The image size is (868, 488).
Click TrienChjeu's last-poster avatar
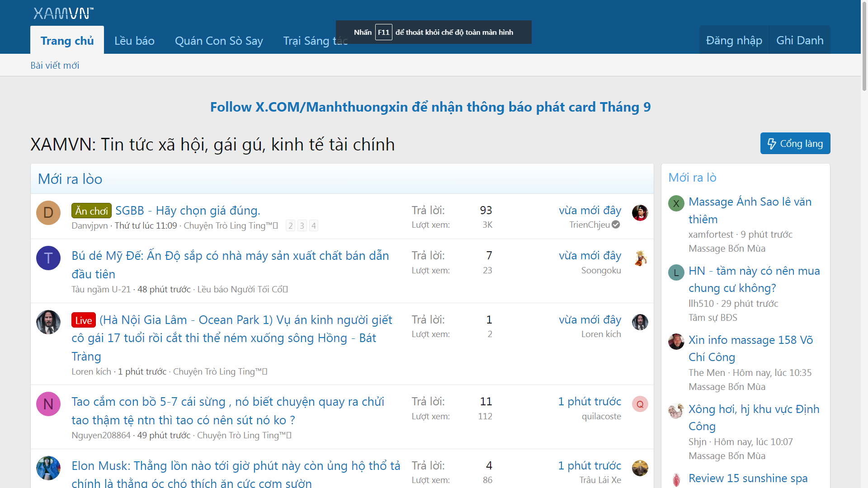pyautogui.click(x=640, y=213)
